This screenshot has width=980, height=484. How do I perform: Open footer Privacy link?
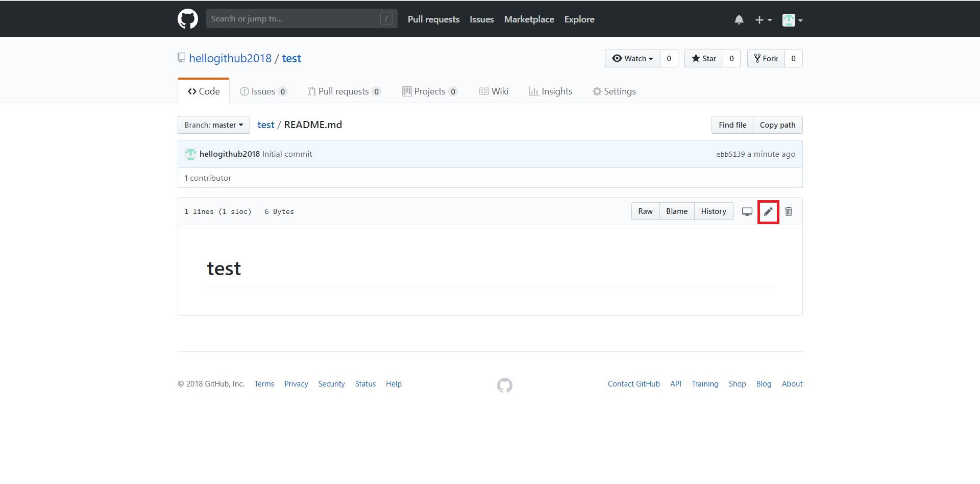pos(296,384)
